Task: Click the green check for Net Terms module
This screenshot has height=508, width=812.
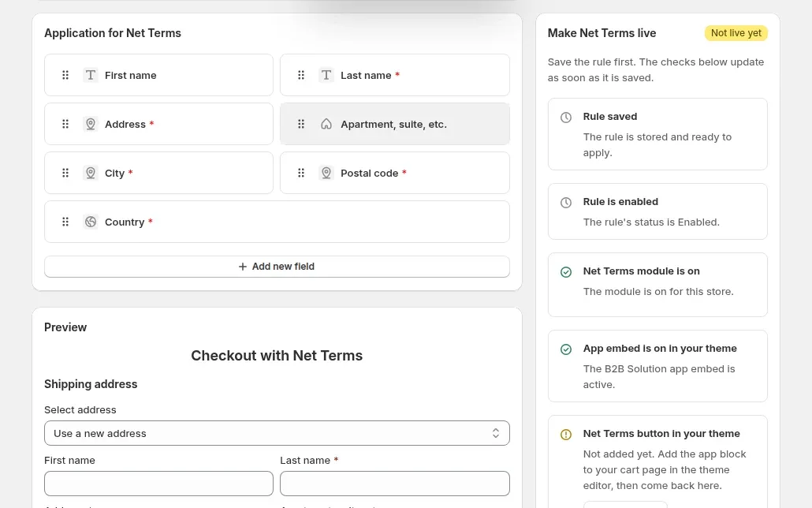Action: coord(566,272)
